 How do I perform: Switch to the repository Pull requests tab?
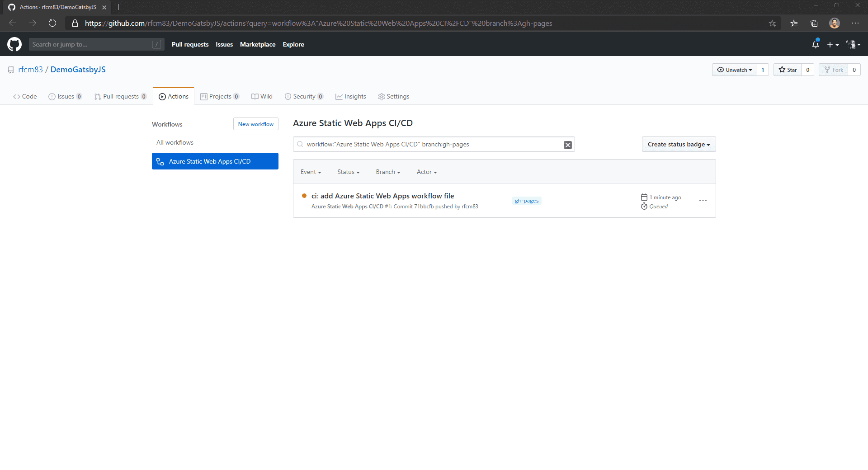(x=120, y=96)
